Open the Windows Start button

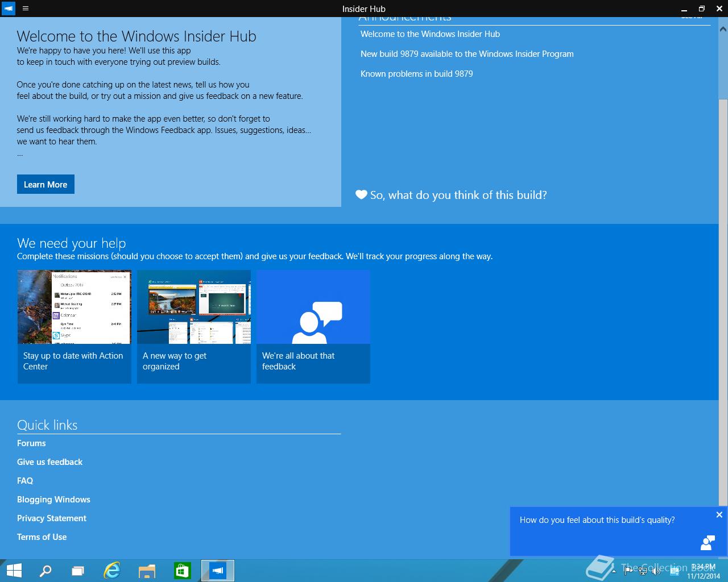(14, 571)
